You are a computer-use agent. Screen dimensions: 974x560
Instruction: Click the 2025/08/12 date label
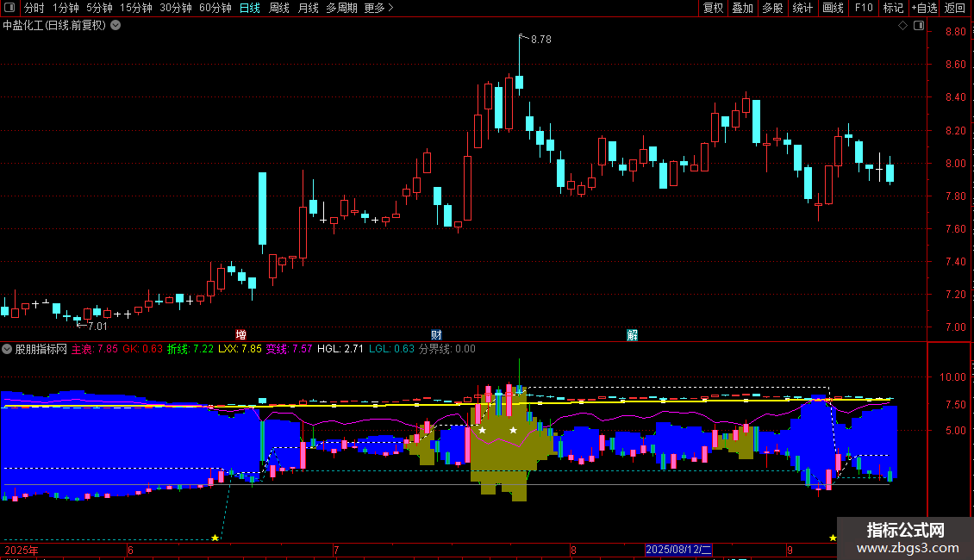pos(678,550)
